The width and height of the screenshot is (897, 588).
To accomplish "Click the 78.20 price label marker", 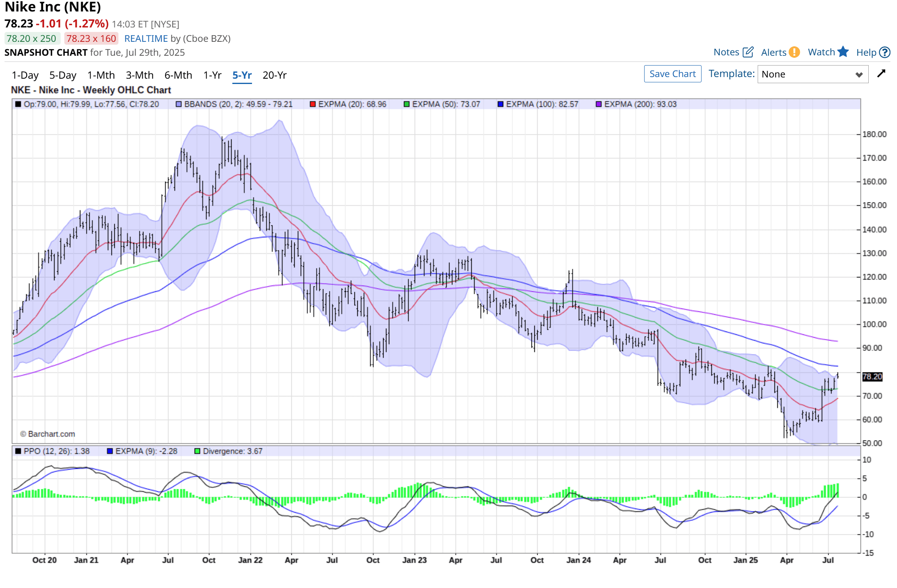I will pos(872,377).
